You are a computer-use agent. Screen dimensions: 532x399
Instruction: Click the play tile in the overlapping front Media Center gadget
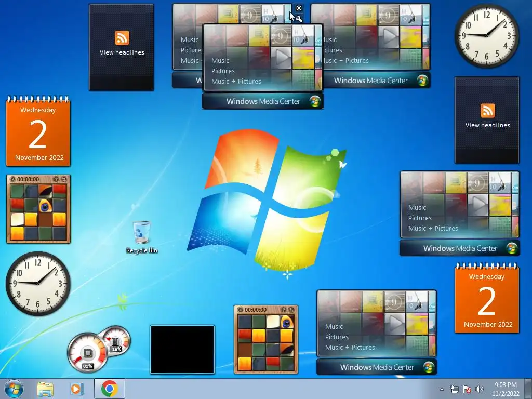click(x=281, y=58)
